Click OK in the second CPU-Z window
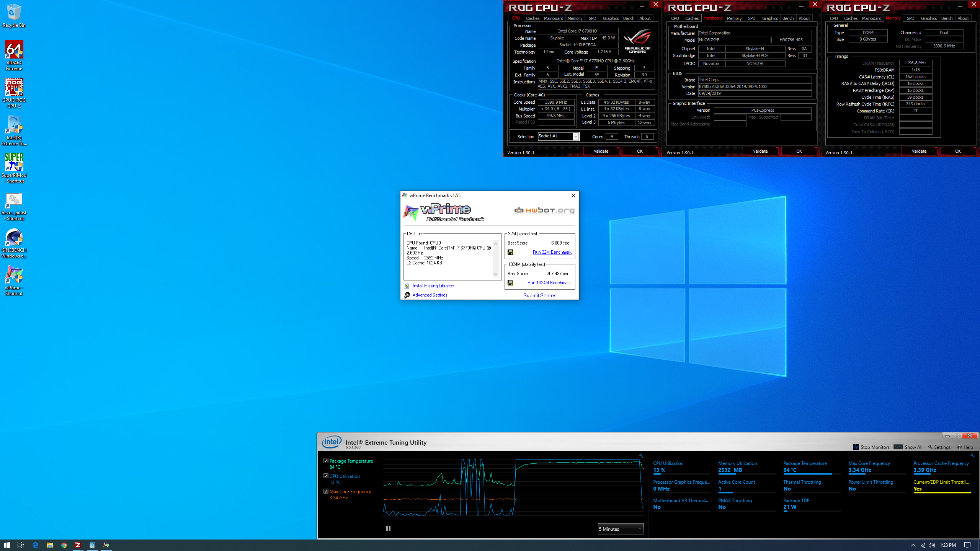The image size is (980, 551). [799, 151]
